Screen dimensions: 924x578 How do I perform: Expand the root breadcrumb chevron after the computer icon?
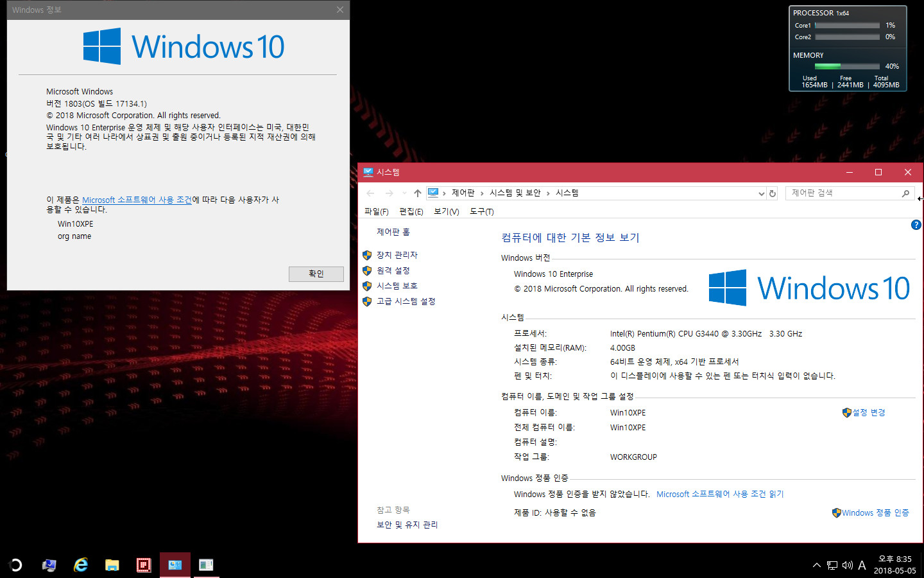point(444,193)
